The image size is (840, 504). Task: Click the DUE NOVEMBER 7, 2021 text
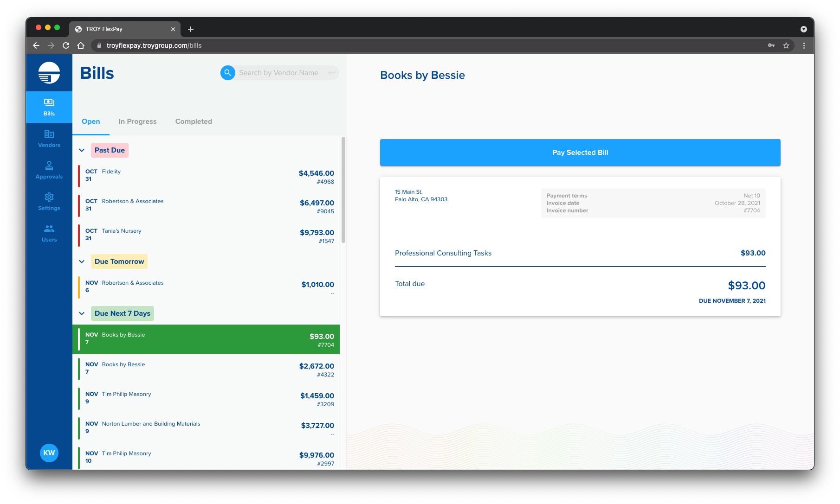click(x=732, y=301)
